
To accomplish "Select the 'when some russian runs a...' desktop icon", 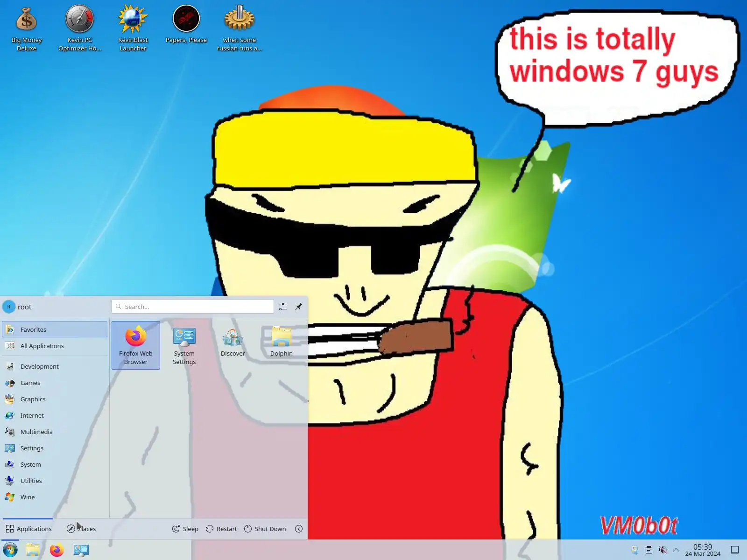I will pyautogui.click(x=240, y=29).
